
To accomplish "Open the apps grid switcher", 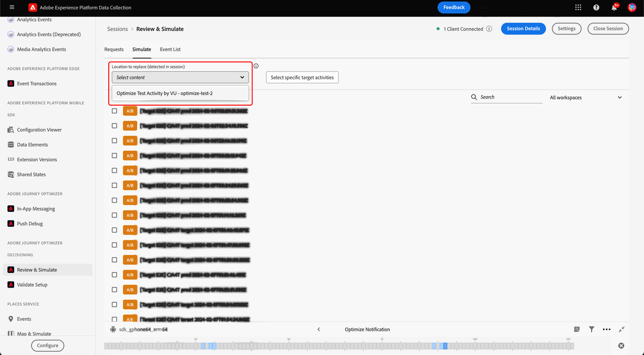I will point(578,8).
